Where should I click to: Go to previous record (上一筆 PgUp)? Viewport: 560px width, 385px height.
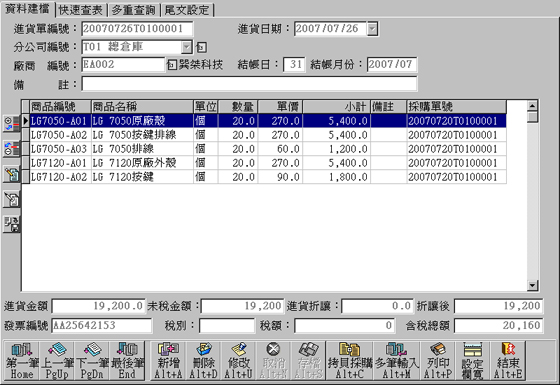(x=57, y=360)
